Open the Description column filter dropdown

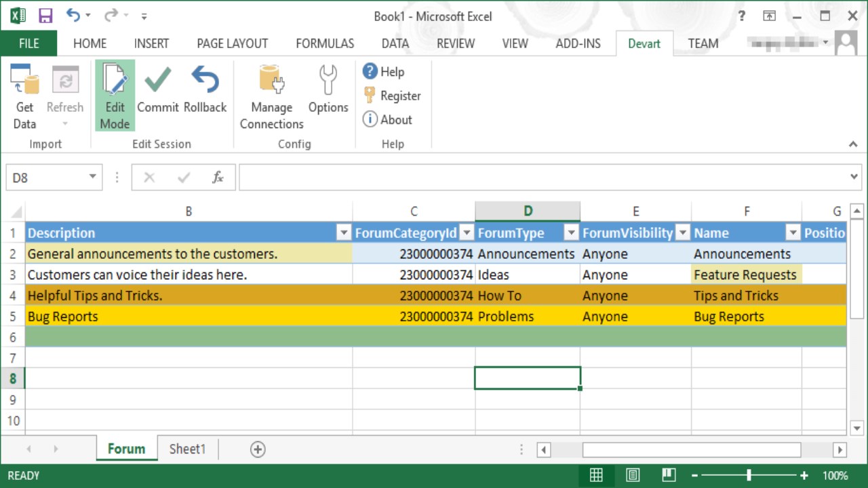[344, 233]
